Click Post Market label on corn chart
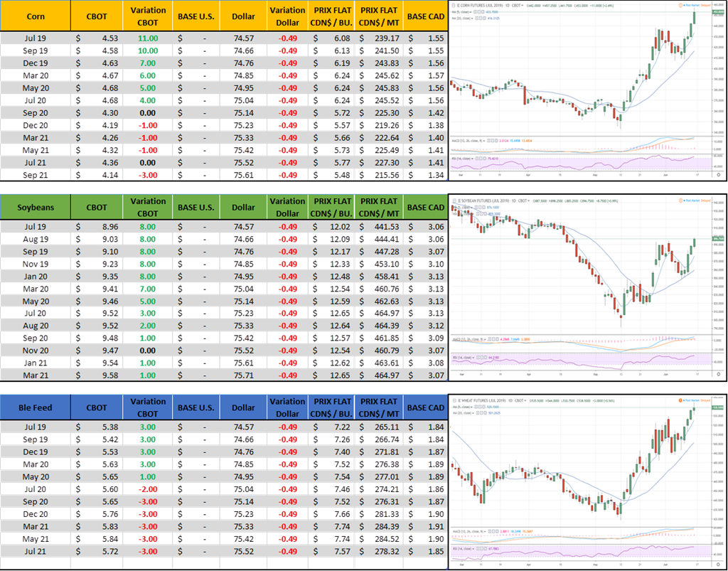Image resolution: width=728 pixels, height=571 pixels. tap(692, 4)
